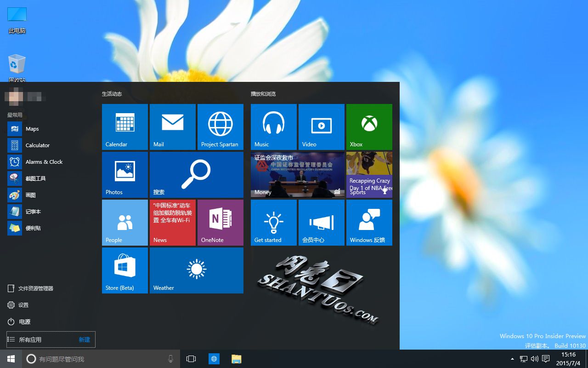Check the Weather app
Screen dimensions: 588x368
click(196, 270)
